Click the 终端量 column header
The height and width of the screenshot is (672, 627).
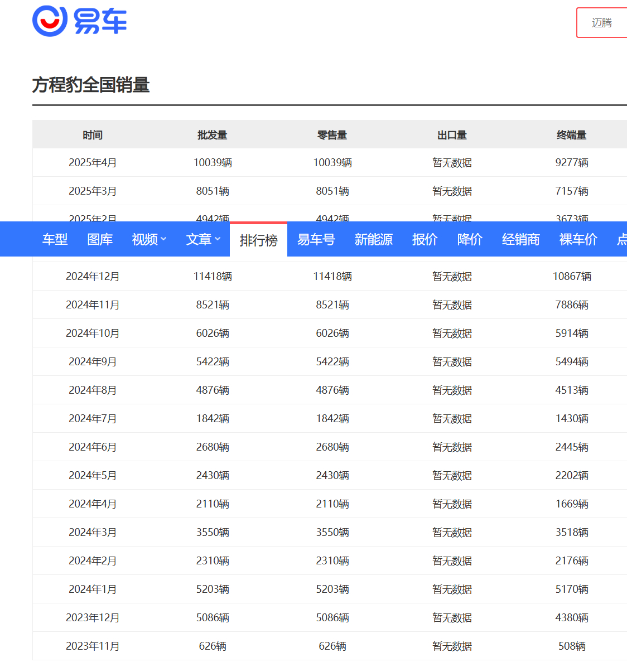tap(572, 135)
